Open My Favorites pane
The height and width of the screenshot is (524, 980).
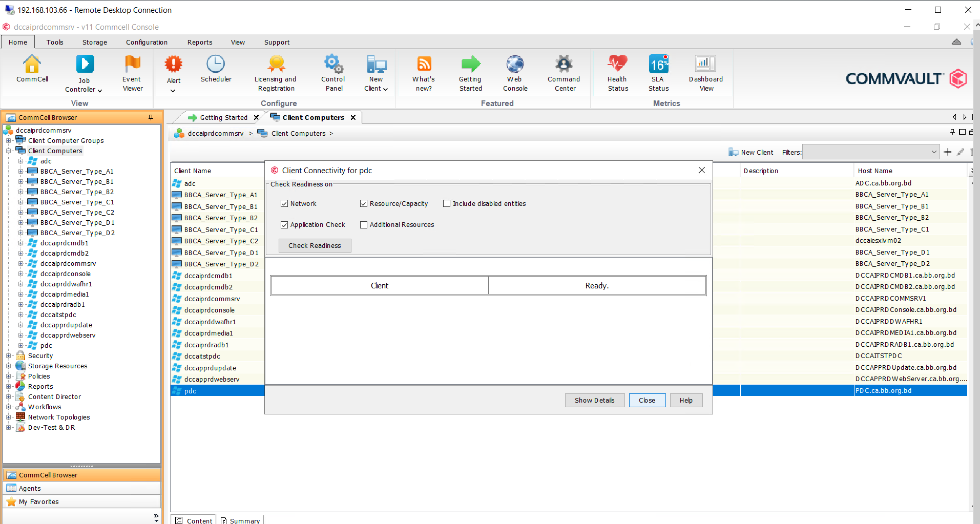point(82,501)
